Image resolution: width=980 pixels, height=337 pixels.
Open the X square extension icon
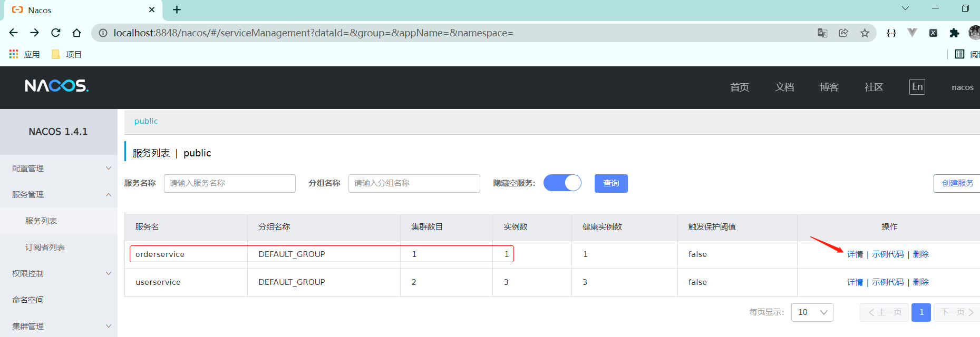[x=933, y=33]
